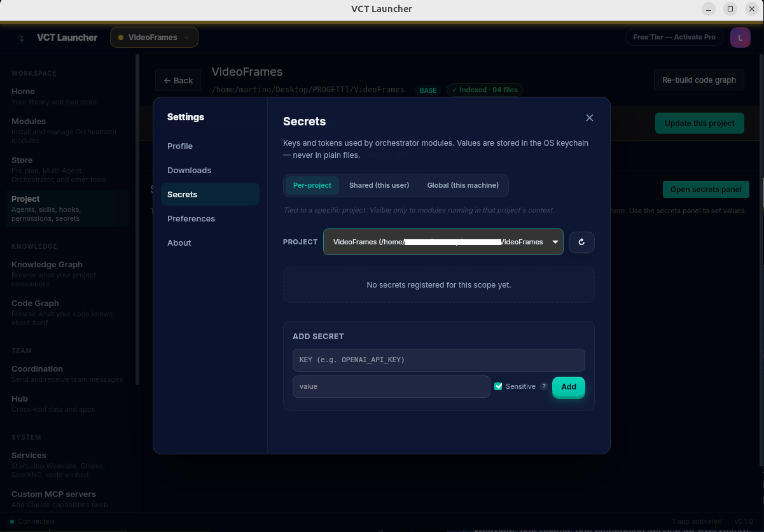Click the v0.1.0 version label
764x532 pixels.
pos(744,521)
